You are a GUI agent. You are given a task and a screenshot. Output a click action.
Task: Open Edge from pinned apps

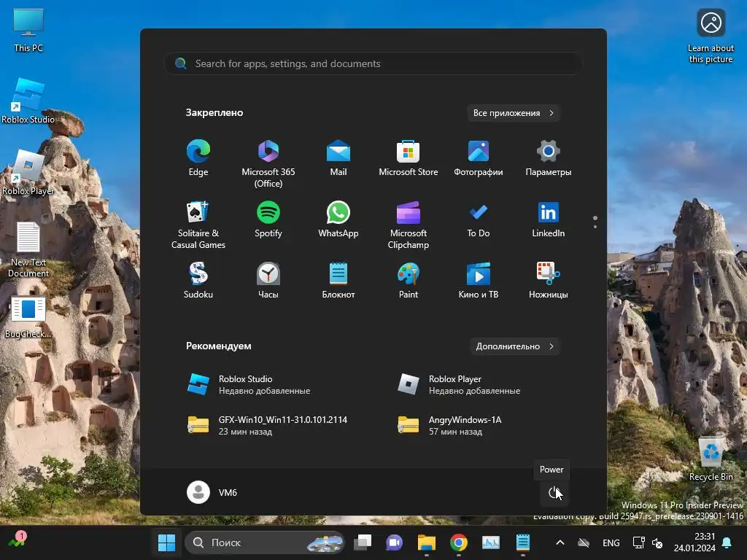pos(198,158)
